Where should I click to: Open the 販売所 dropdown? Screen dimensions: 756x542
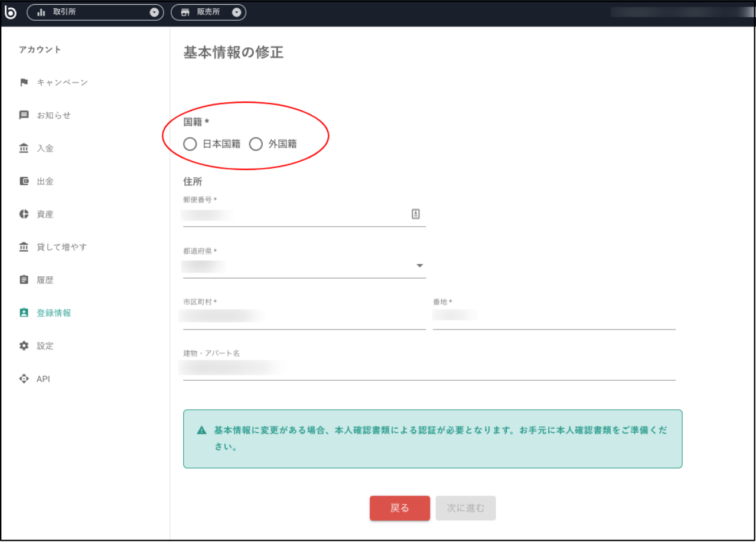208,12
